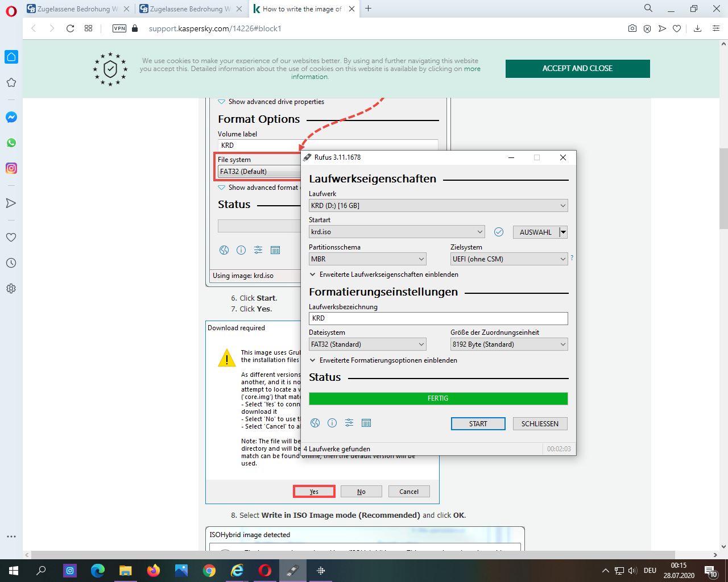The image size is (728, 582).
Task: Open Opera sidebar home icon
Action: coord(11,57)
